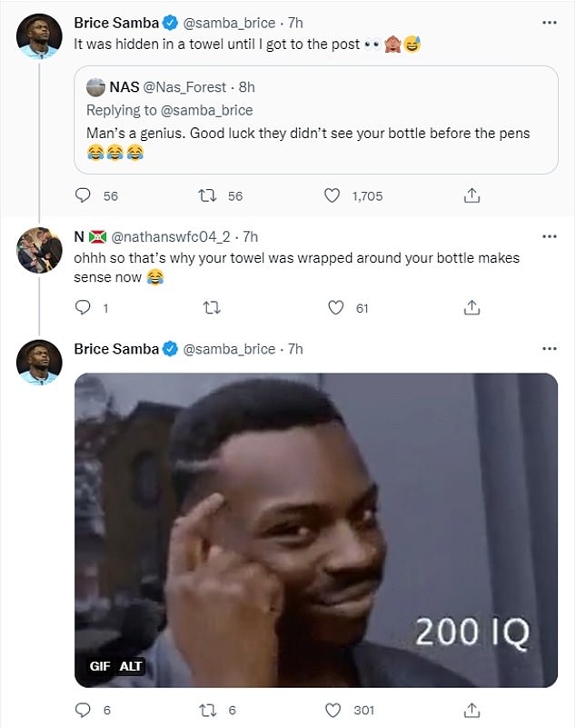Viewport: 576px width, 728px height.
Task: Open more options on nathanswfc04_2's reply
Action: point(550,236)
